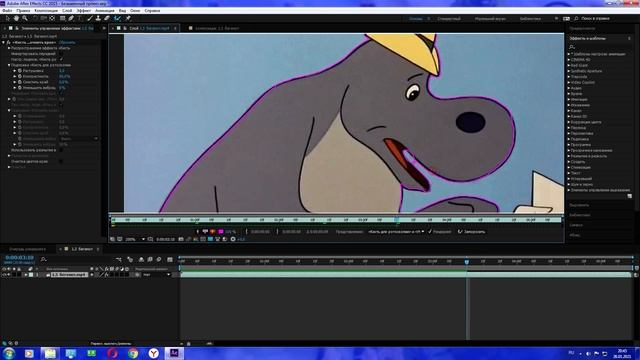This screenshot has height=360, width=640.
Task: Click the timeline current-time indicator marker
Action: click(467, 261)
